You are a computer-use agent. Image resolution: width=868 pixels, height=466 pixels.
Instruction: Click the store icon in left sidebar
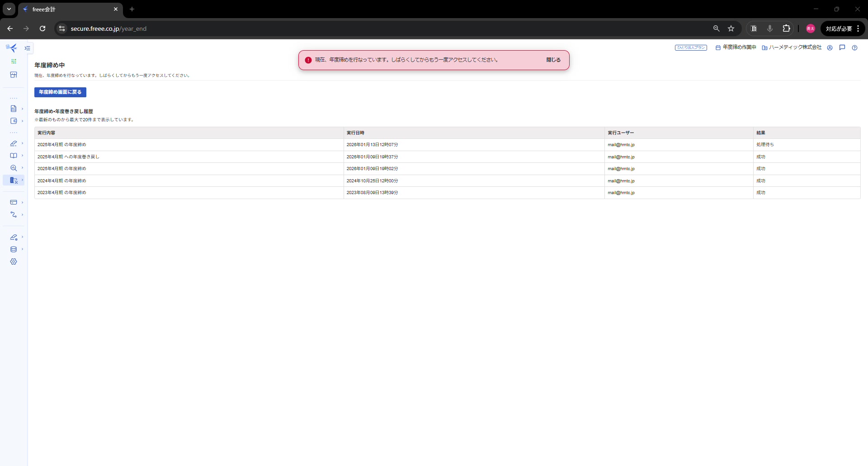tap(14, 75)
